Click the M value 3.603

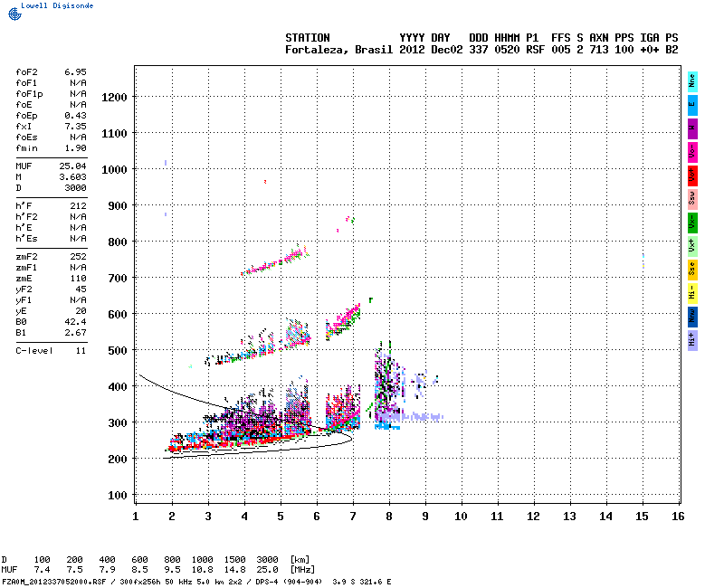point(72,176)
